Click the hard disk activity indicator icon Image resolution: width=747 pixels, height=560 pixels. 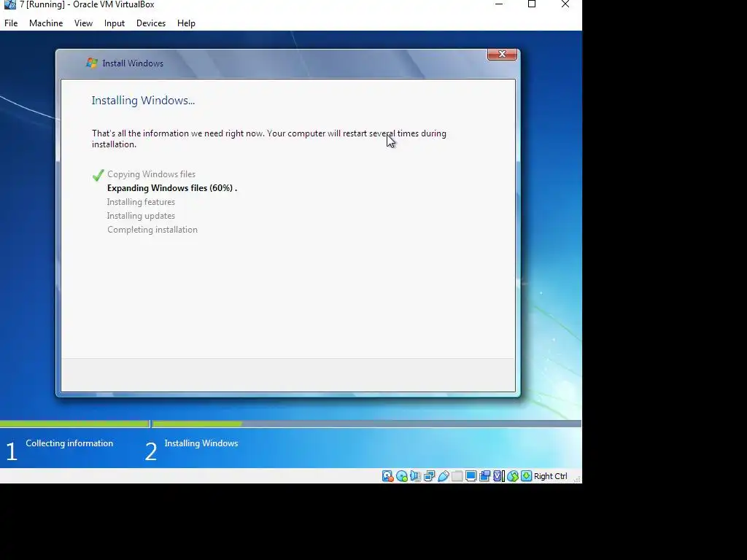coord(387,476)
